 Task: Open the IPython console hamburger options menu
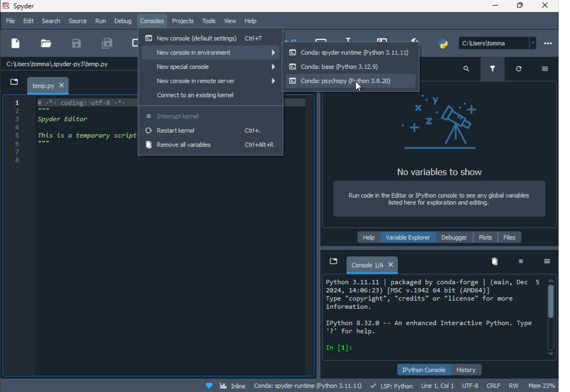pos(547,262)
